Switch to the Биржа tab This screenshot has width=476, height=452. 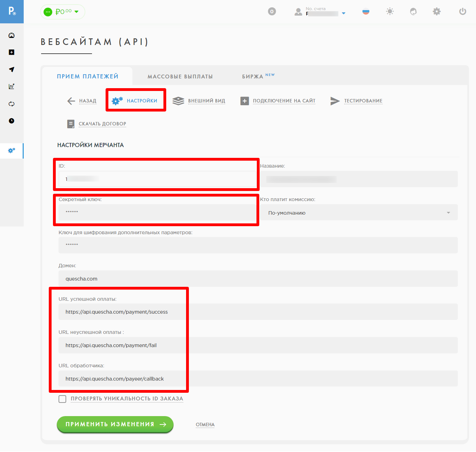coord(258,76)
